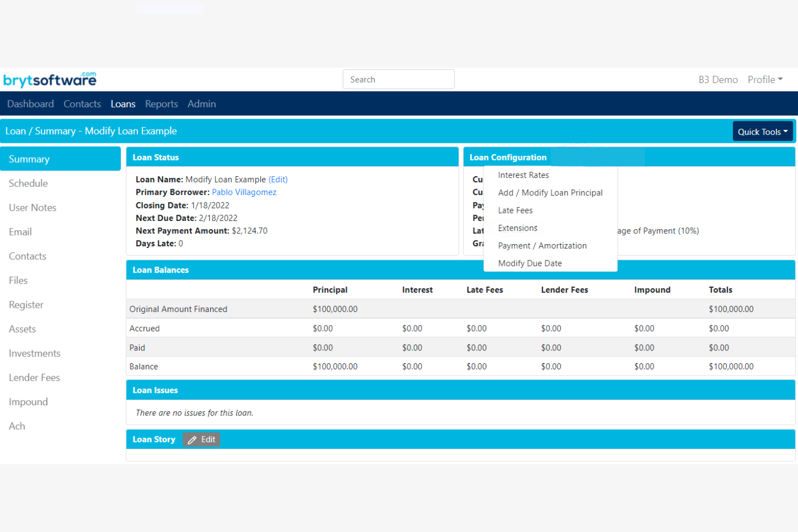The width and height of the screenshot is (798, 532).
Task: Select Modify Due Date option
Action: [x=530, y=263]
